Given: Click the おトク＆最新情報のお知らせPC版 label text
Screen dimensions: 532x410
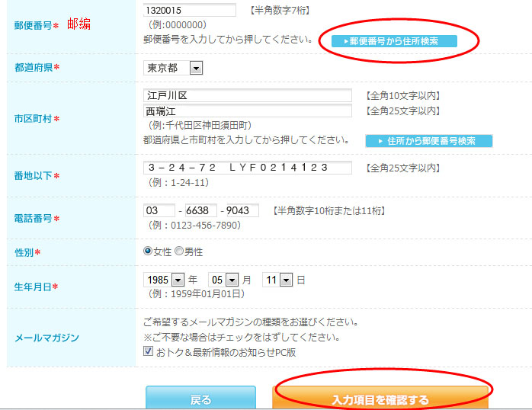Looking at the screenshot, I should click(x=226, y=352).
